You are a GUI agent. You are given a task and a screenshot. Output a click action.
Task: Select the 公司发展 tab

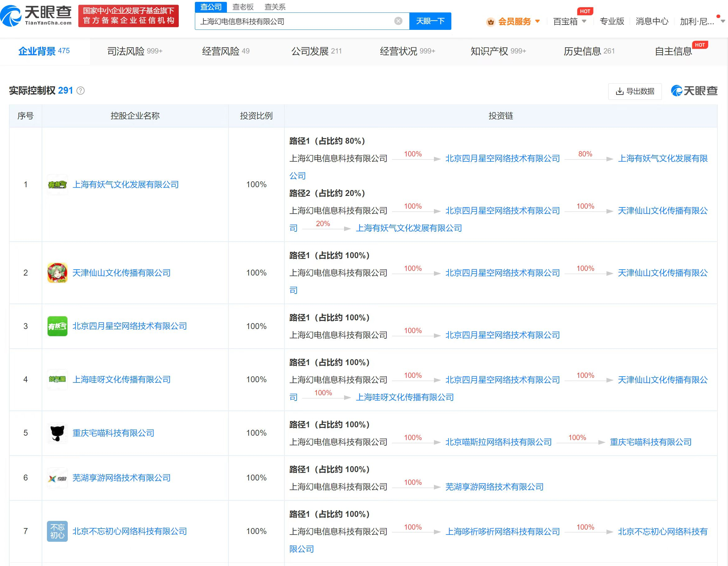click(x=316, y=51)
